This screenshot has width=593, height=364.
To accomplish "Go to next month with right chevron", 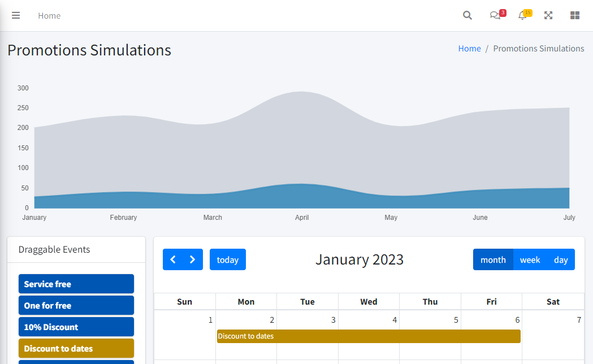I will click(x=193, y=259).
